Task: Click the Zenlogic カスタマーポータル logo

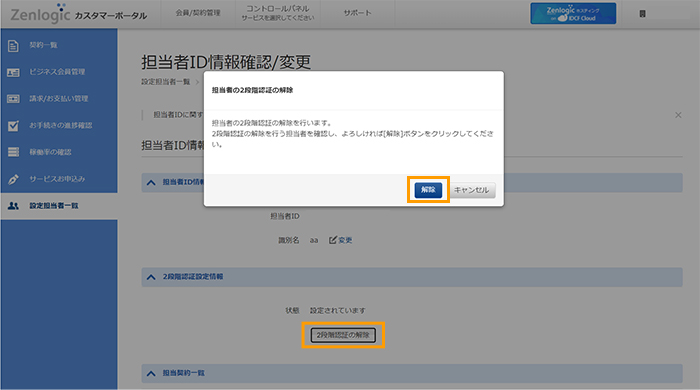Action: (x=79, y=14)
